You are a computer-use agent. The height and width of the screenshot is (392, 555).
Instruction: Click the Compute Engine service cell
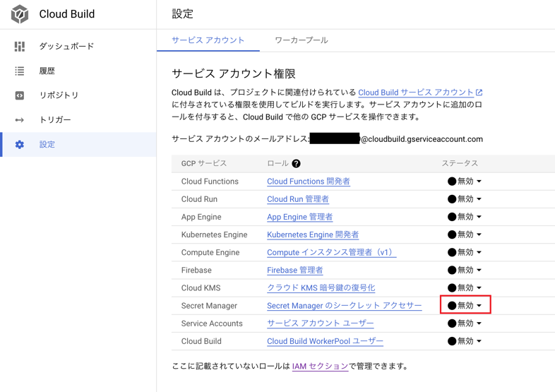click(210, 252)
